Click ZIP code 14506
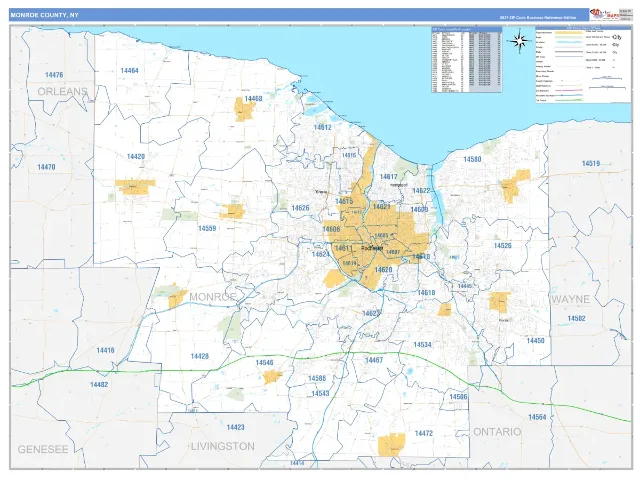The height and width of the screenshot is (480, 640). [x=458, y=397]
